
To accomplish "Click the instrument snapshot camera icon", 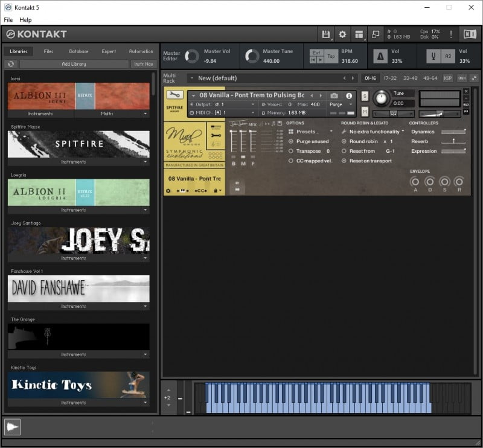I will click(x=334, y=96).
